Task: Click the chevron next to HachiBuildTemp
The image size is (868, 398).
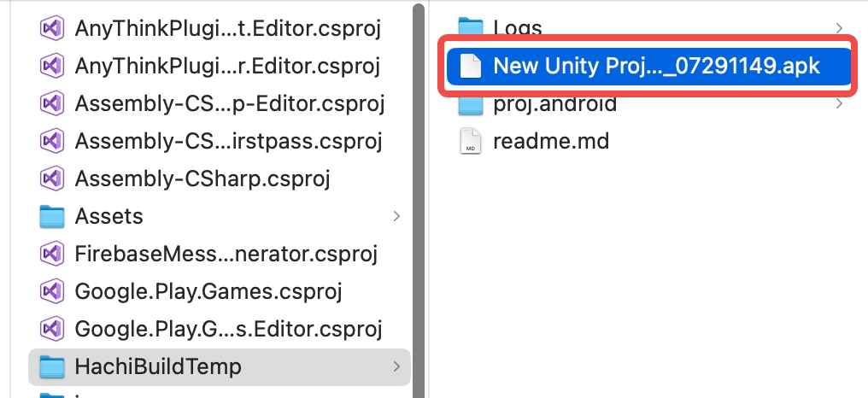Action: coord(396,366)
